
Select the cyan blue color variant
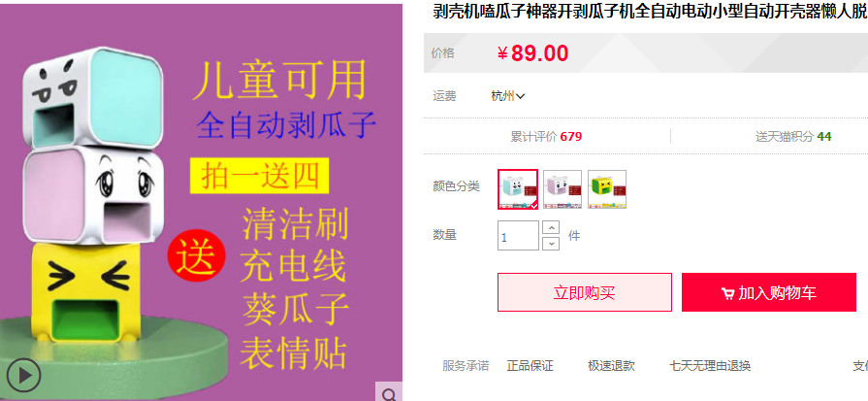tap(518, 189)
